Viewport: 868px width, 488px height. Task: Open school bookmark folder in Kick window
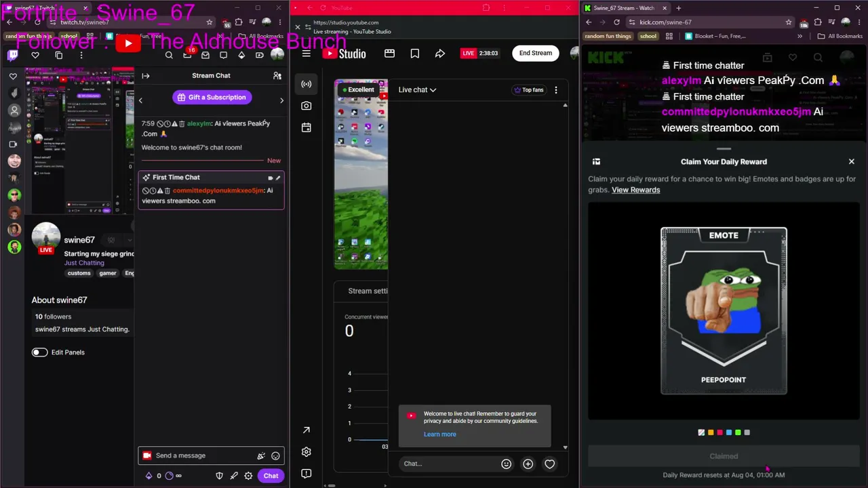pos(648,37)
